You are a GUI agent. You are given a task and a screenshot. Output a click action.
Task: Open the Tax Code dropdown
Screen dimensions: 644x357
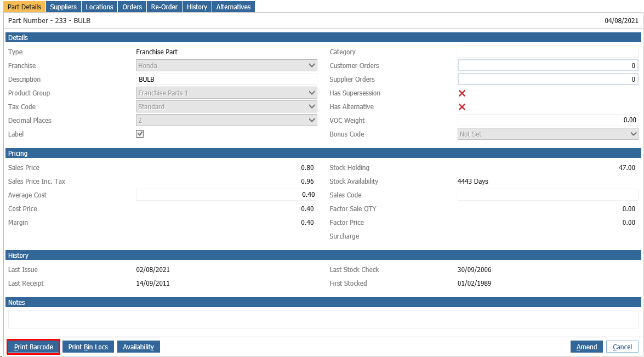point(226,106)
